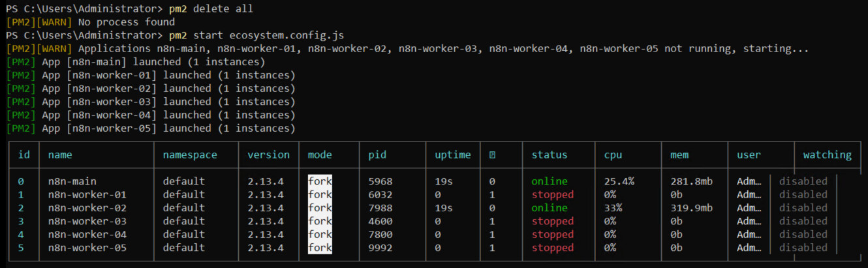Click pid value 5968
This screenshot has width=868, height=268.
pos(380,181)
